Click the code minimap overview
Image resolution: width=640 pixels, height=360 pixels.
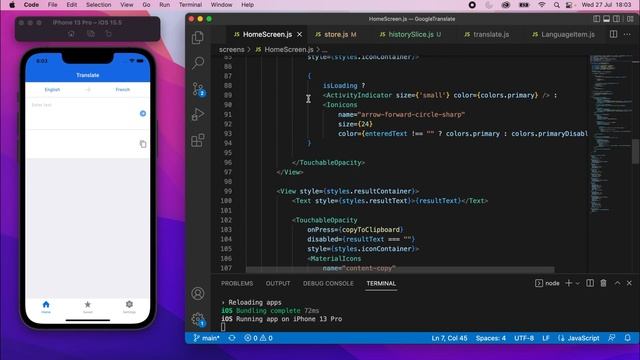click(610, 135)
